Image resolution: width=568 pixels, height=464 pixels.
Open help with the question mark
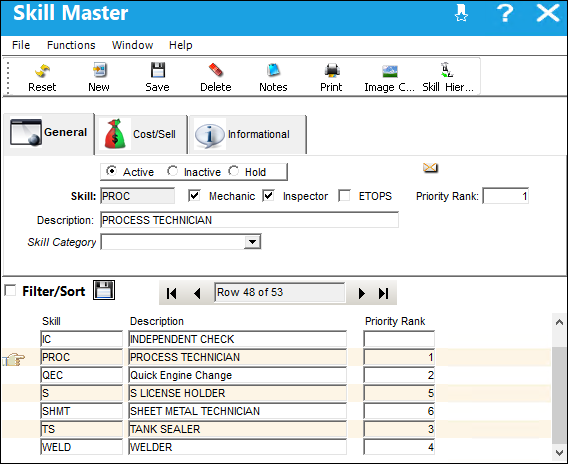coord(505,13)
